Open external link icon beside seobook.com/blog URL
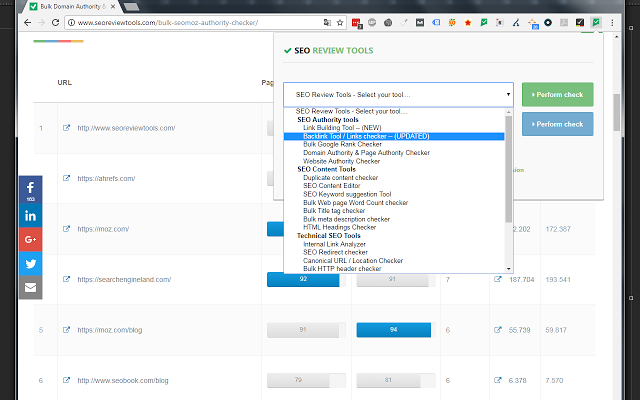 click(66, 380)
